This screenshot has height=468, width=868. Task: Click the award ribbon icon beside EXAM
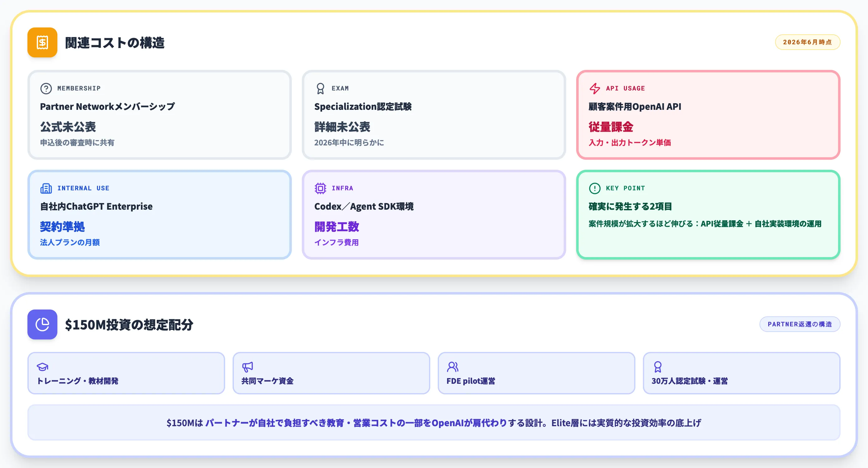pos(320,88)
